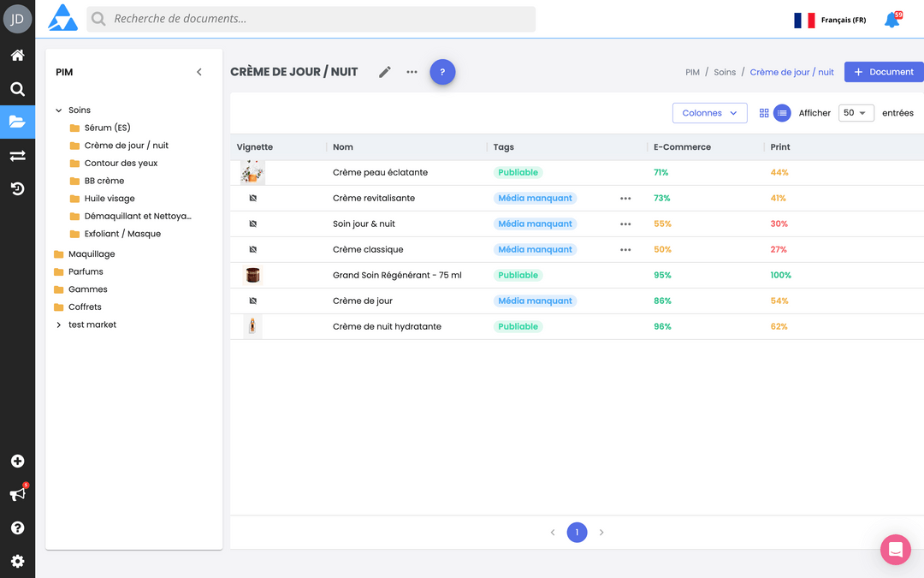The width and height of the screenshot is (924, 578).
Task: Edit the folder title with the pencil icon
Action: point(384,72)
